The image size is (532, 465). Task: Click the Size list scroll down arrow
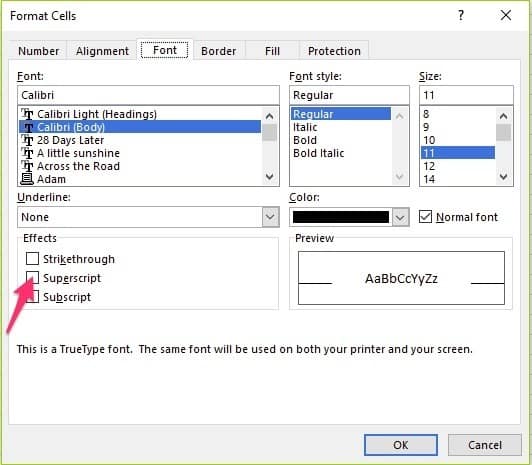click(x=504, y=177)
